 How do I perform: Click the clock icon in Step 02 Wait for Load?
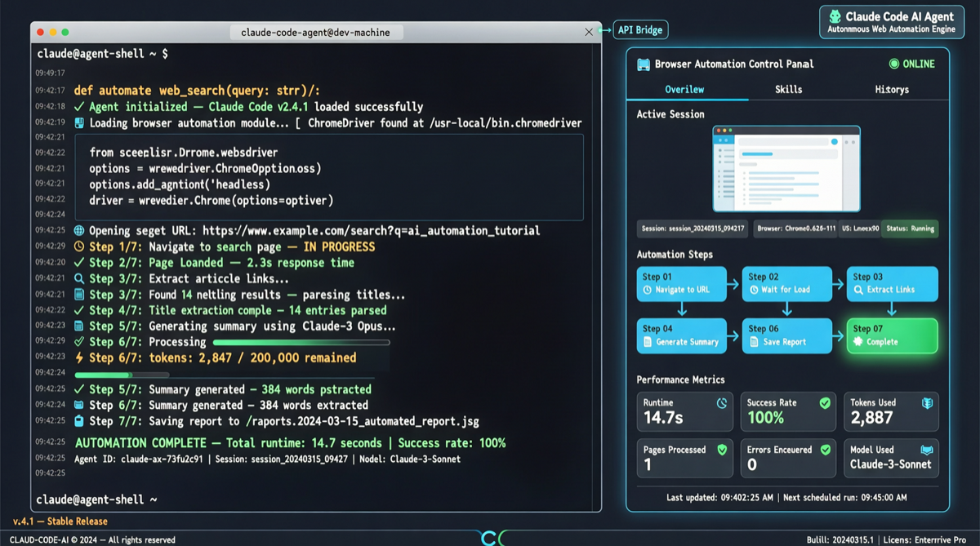tap(754, 290)
